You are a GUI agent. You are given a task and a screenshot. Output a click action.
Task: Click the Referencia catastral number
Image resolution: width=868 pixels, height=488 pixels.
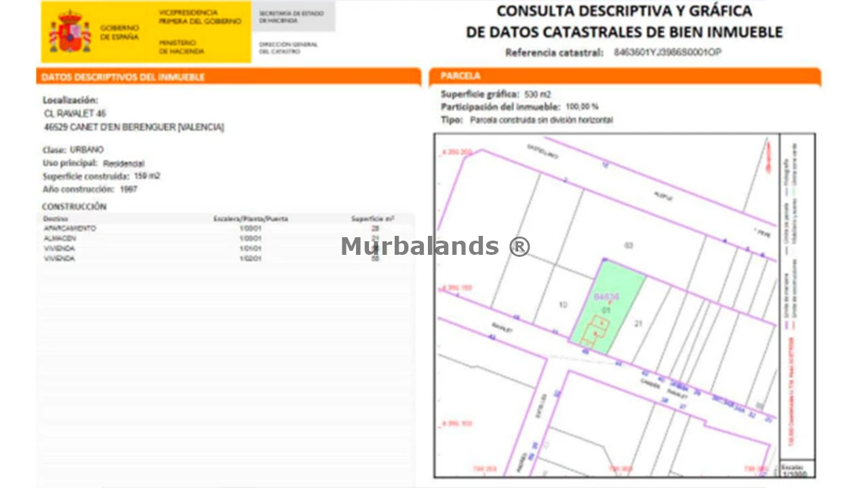pyautogui.click(x=667, y=52)
